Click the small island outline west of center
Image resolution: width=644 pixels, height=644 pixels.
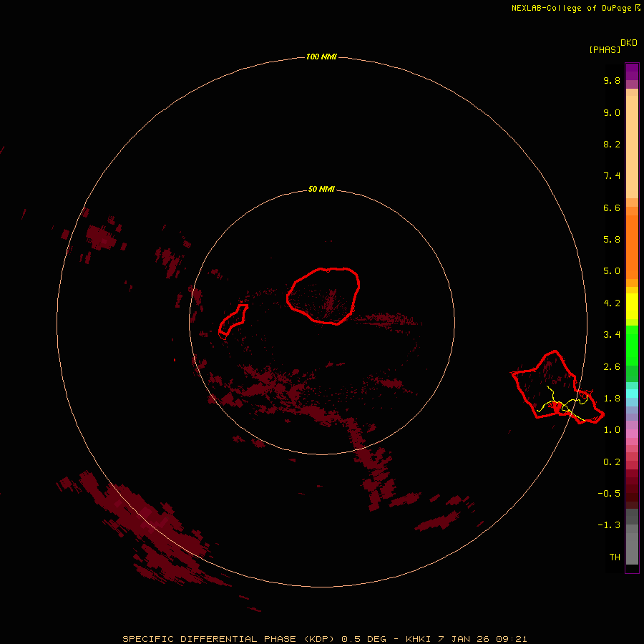(233, 320)
